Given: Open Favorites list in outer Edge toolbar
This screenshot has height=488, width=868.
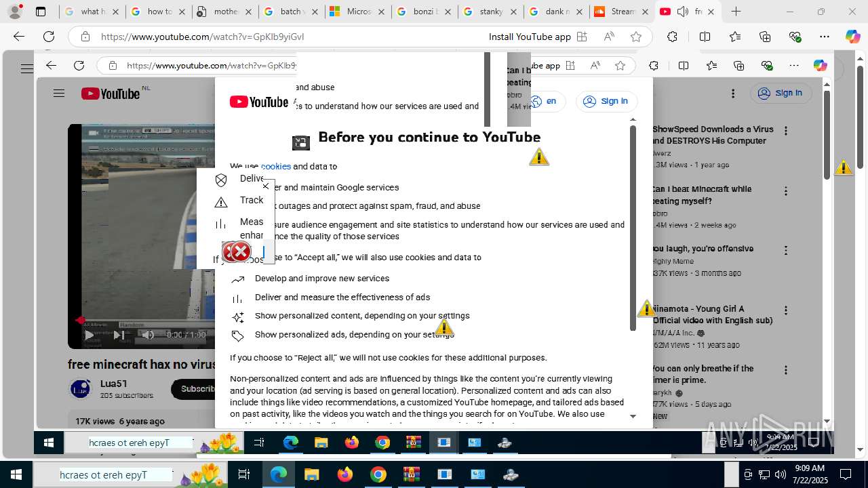Looking at the screenshot, I should coord(735,37).
